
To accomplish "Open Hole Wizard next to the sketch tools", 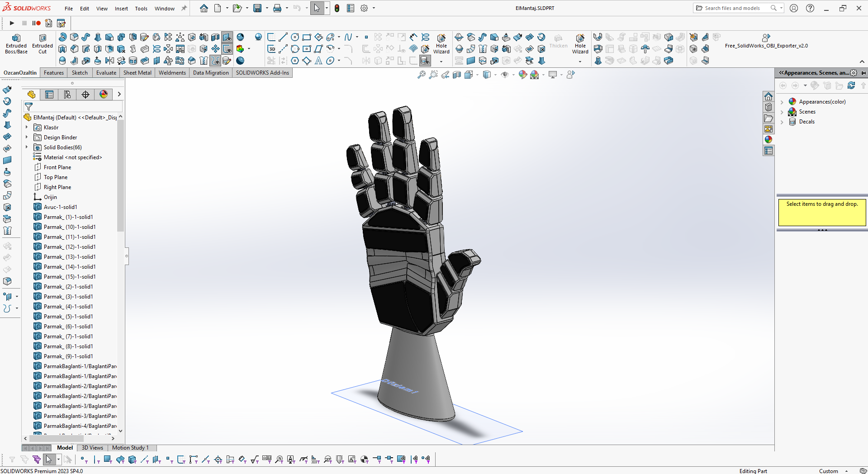I will (x=441, y=44).
